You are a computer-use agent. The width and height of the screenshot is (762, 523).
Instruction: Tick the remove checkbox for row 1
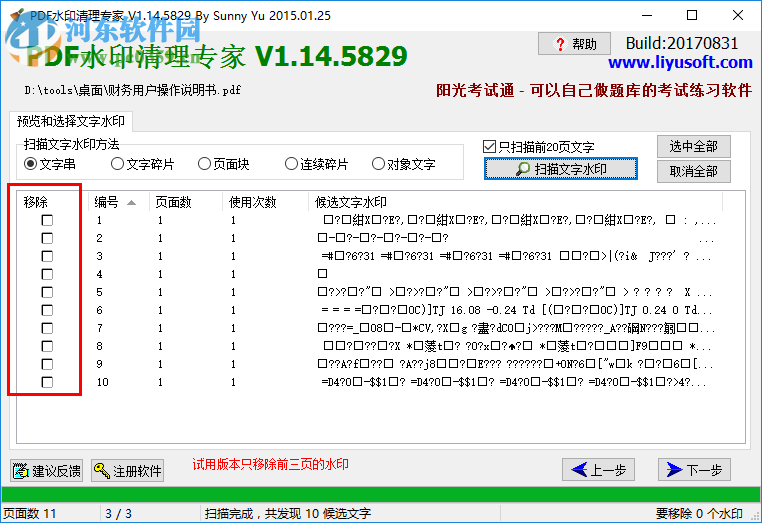pyautogui.click(x=47, y=220)
